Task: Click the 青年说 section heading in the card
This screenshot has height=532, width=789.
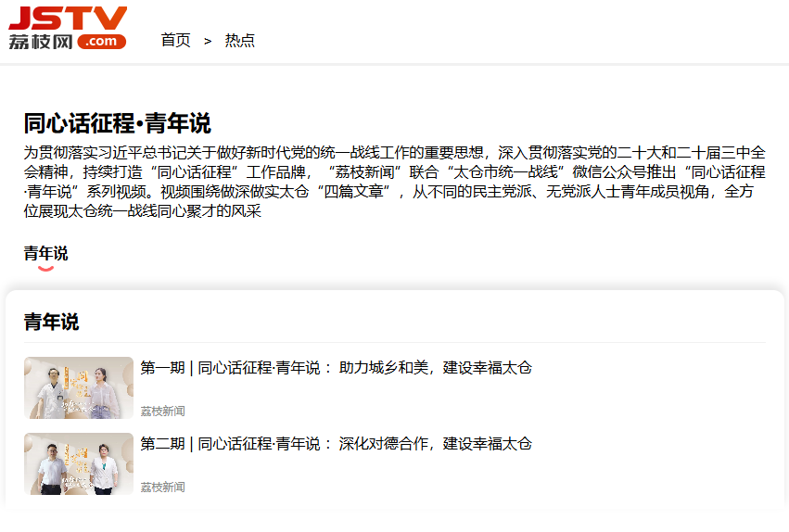Action: coord(51,322)
